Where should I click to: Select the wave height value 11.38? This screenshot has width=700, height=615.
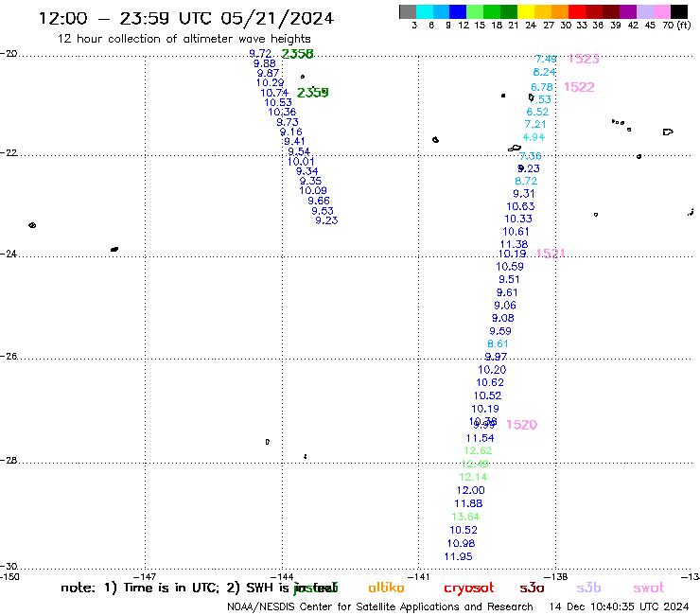[514, 244]
